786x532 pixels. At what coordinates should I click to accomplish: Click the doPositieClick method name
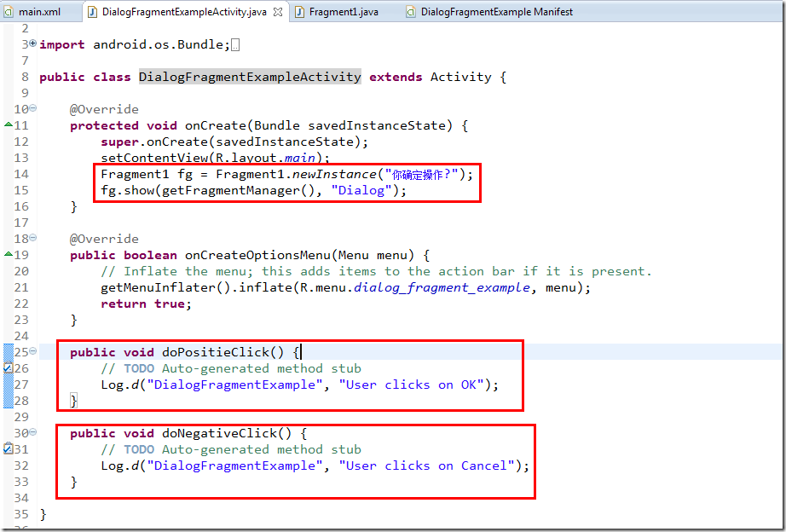pos(216,352)
